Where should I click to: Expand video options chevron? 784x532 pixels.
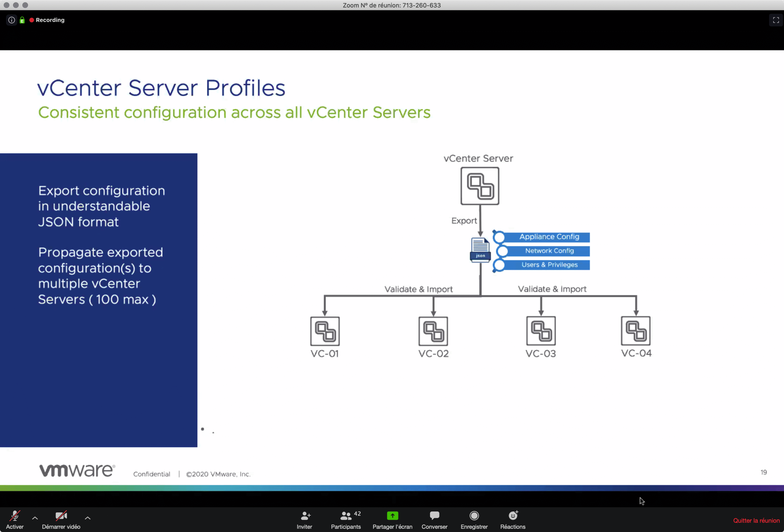(87, 518)
